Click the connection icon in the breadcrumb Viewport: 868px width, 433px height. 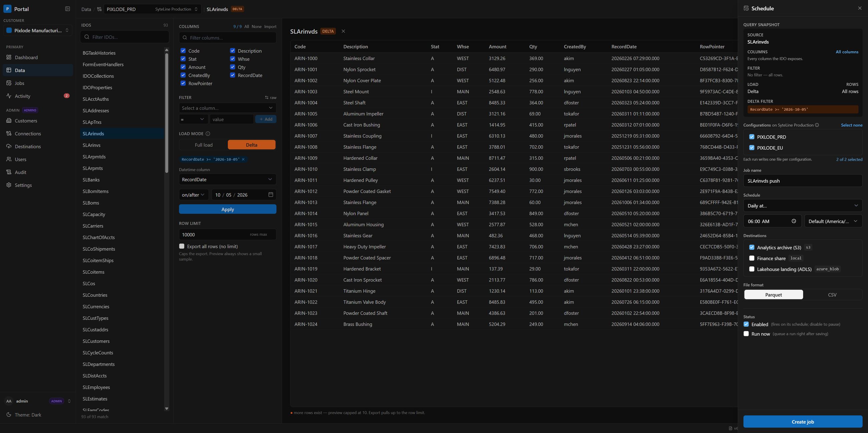[x=99, y=9]
